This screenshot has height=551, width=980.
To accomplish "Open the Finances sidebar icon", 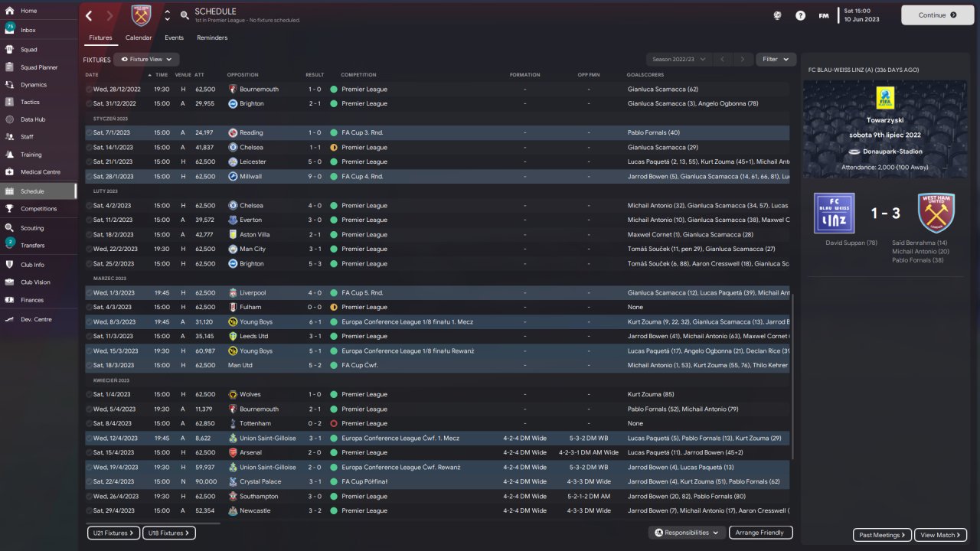I will click(x=9, y=300).
